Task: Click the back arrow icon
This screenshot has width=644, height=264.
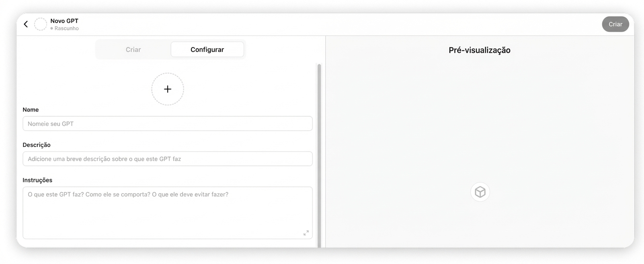Action: (x=26, y=24)
